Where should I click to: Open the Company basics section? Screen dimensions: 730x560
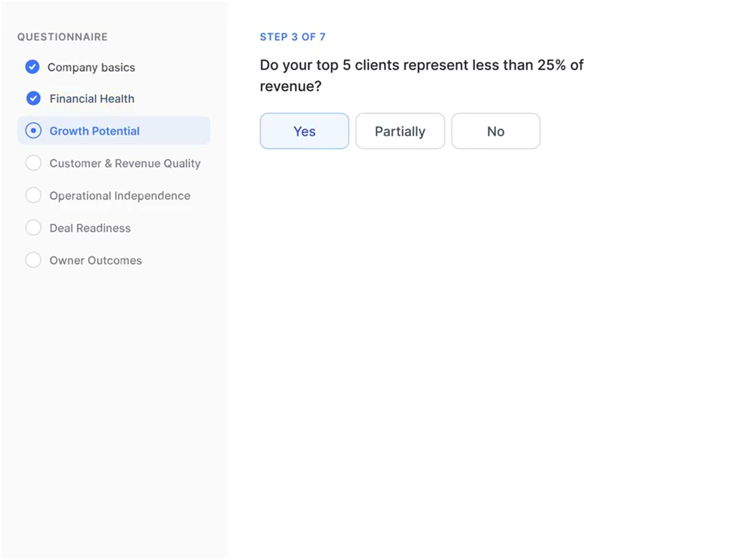91,67
